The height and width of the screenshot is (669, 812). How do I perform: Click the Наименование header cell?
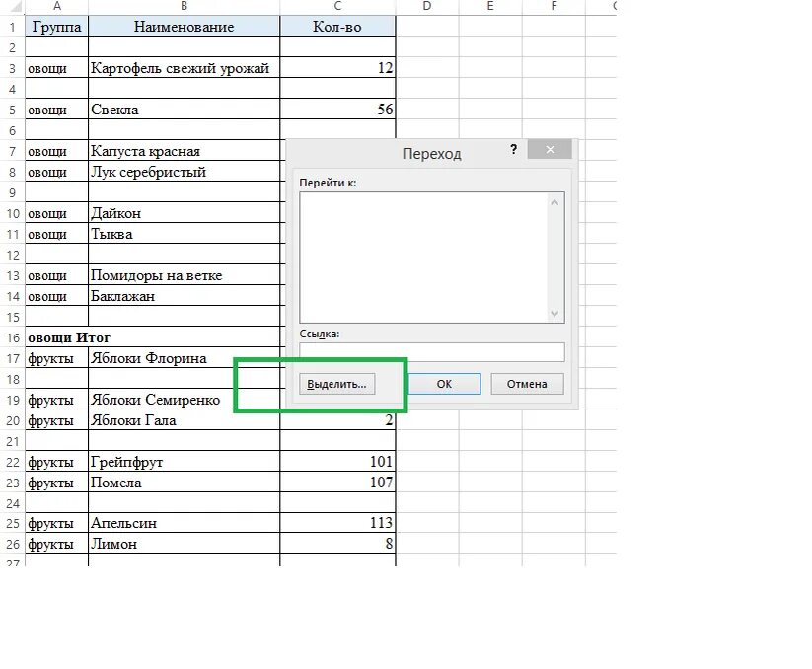pyautogui.click(x=184, y=27)
